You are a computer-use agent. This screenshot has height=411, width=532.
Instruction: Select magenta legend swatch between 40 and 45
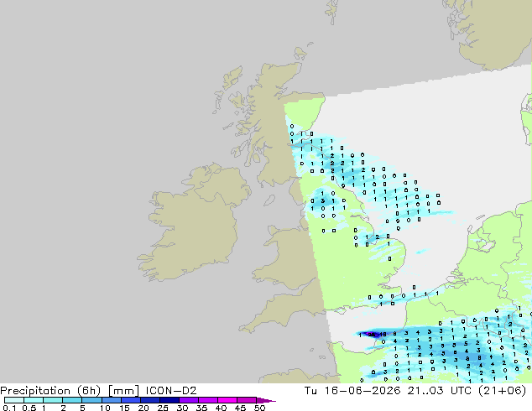click(x=227, y=400)
